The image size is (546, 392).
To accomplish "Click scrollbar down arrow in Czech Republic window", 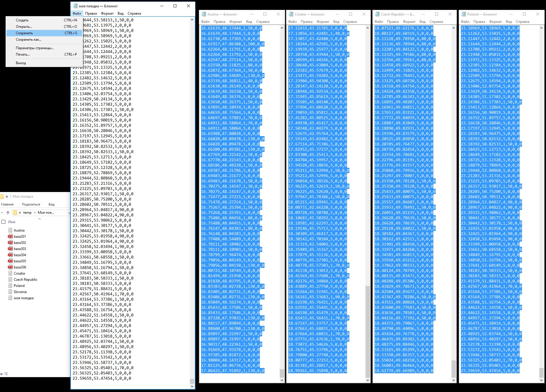I will tap(454, 380).
